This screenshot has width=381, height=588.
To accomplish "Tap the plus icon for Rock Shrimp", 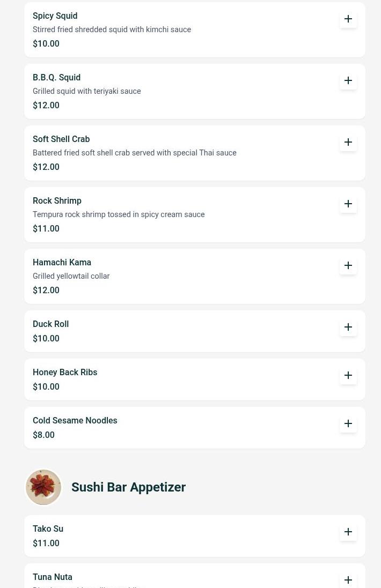I will click(x=348, y=204).
